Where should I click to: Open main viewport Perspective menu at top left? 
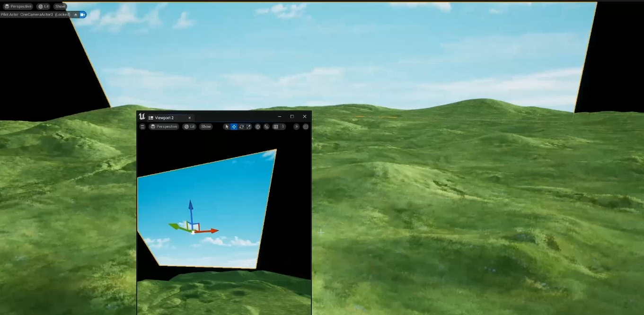(x=18, y=7)
